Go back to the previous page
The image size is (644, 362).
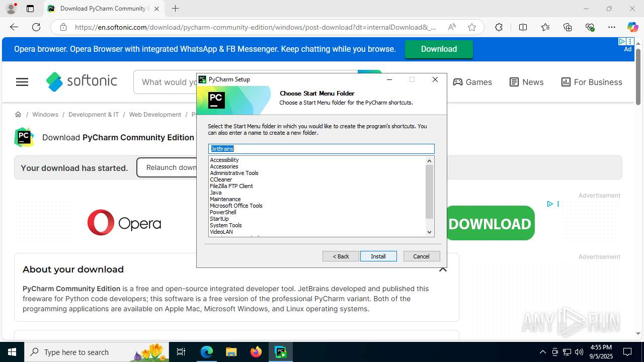click(14, 27)
